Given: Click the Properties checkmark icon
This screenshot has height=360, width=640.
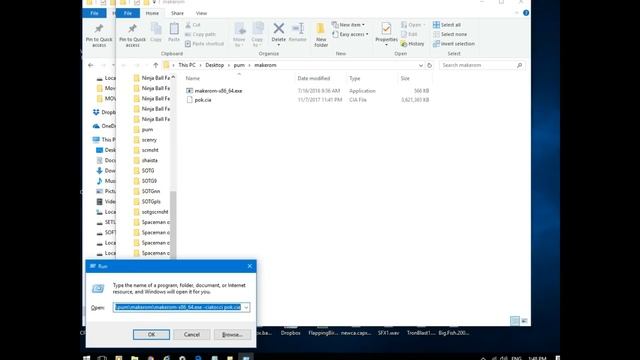Looking at the screenshot, I should click(x=386, y=29).
